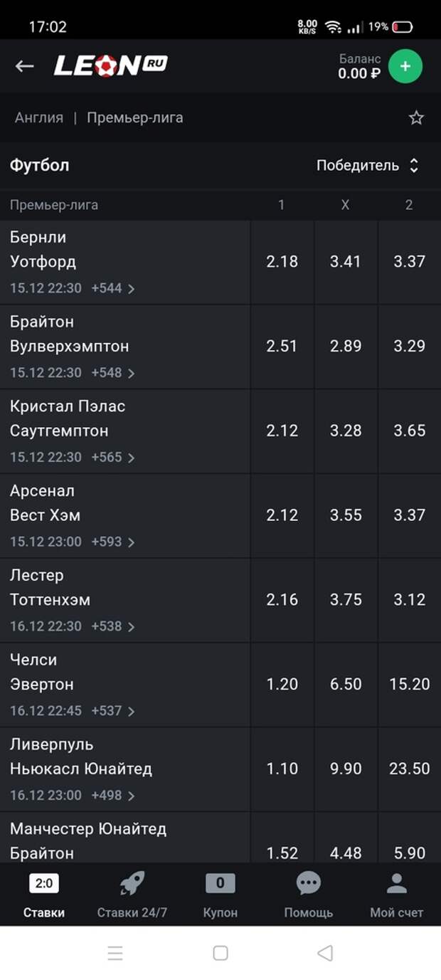Add Premier League to favorites star
Screen dimensions: 441x980
point(416,118)
